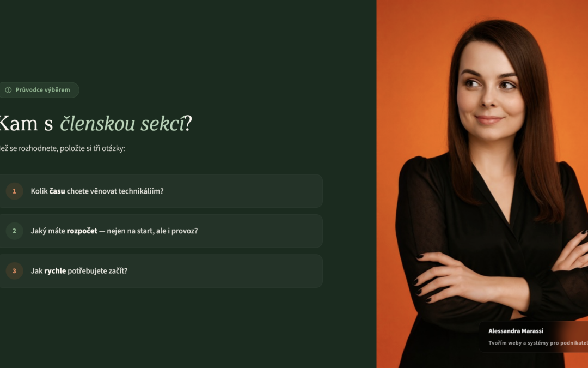The image size is (588, 368).
Task: Click the tagline Tvořím weby a systémy
Action: tap(538, 343)
